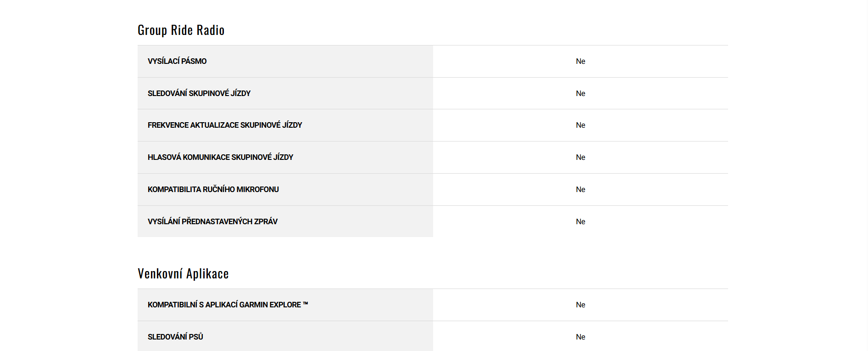Click the trademark symbol after Garmin Explore
868x351 pixels.
[306, 303]
